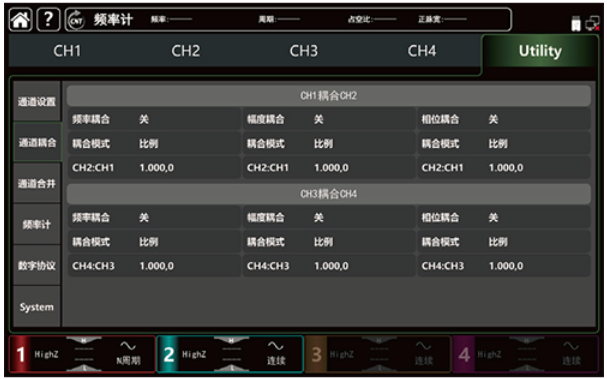Image resolution: width=607 pixels, height=379 pixels.
Task: Toggle 频率耦合 in the CH3耦合CH4 section
Action: pyautogui.click(x=154, y=218)
